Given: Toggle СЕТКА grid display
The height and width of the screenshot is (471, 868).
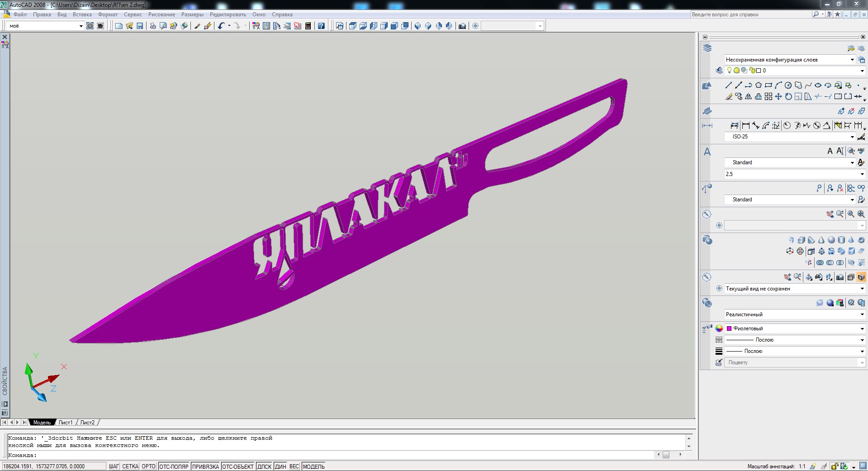Looking at the screenshot, I should [x=130, y=466].
